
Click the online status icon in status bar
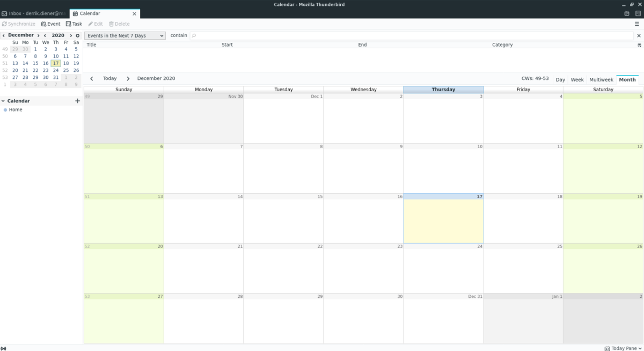pos(4,348)
